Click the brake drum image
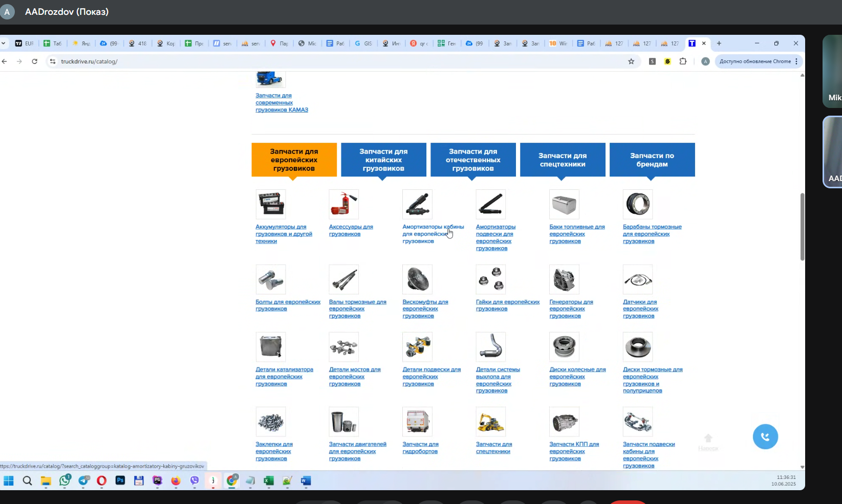This screenshot has height=504, width=842. click(638, 204)
